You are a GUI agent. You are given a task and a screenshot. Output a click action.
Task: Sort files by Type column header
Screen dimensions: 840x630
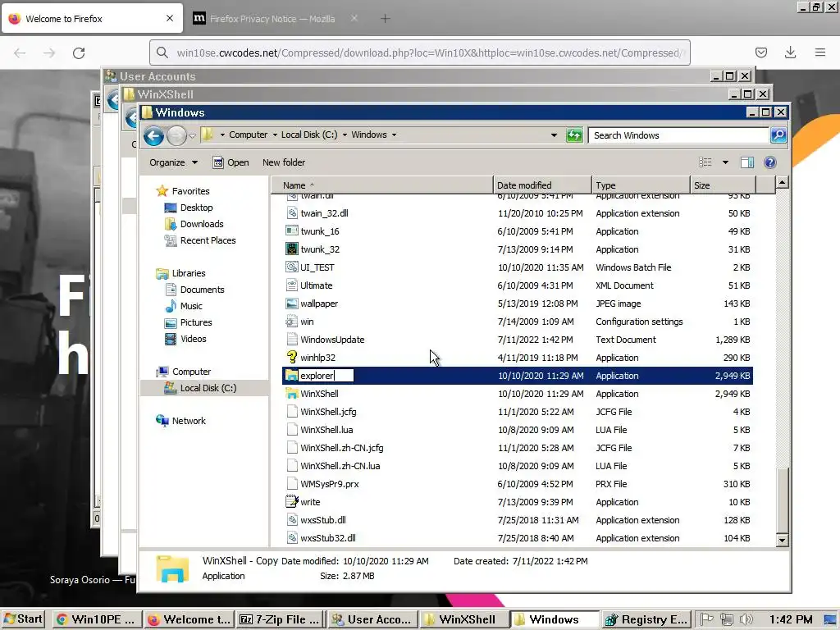pyautogui.click(x=641, y=185)
